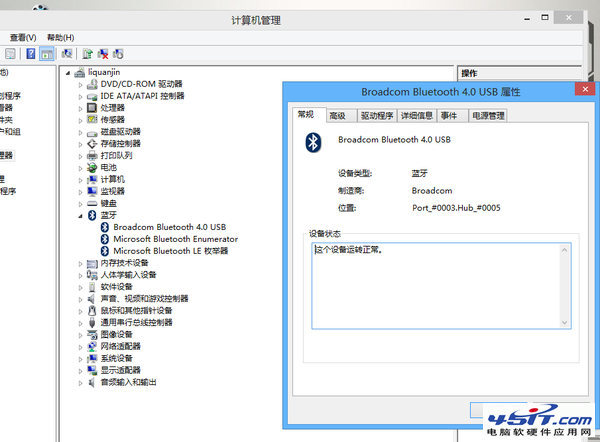
Task: Select Microsoft Bluetooth LE 枚举器 device
Action: coord(171,251)
